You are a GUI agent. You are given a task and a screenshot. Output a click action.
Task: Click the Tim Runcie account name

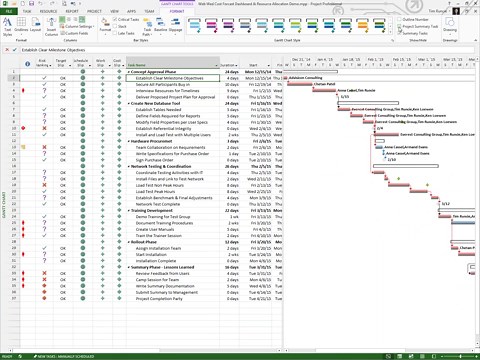click(437, 11)
